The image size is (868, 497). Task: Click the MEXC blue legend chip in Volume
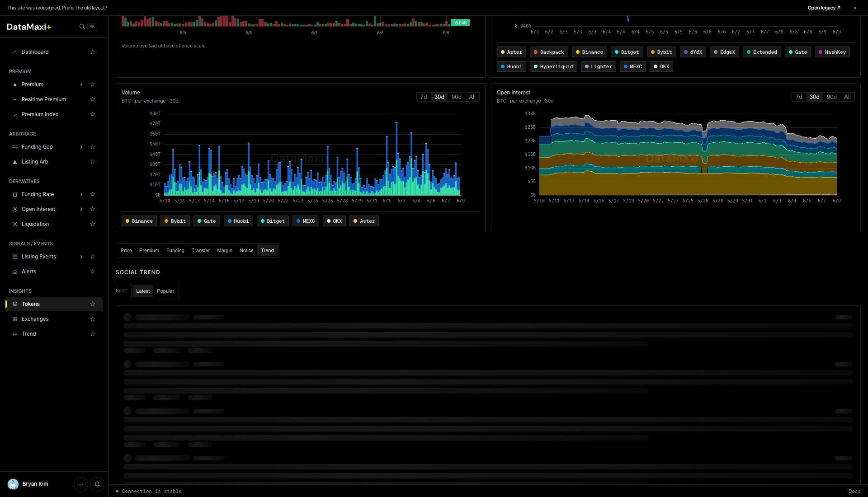pos(306,221)
